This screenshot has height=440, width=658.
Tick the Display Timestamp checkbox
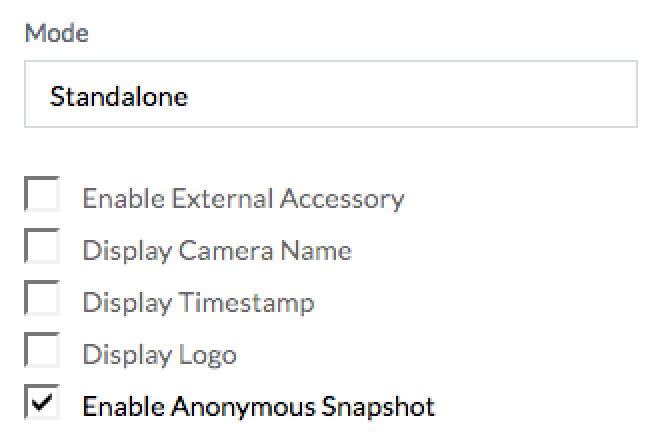coord(43,301)
